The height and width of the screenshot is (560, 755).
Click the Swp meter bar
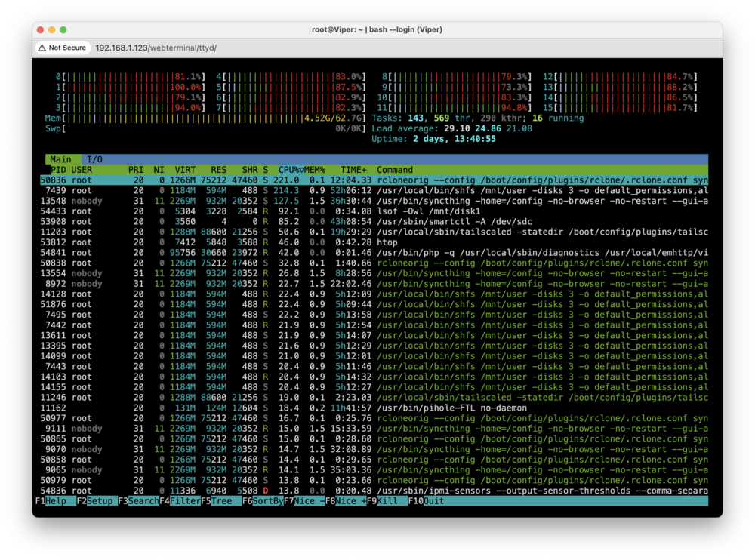point(205,128)
